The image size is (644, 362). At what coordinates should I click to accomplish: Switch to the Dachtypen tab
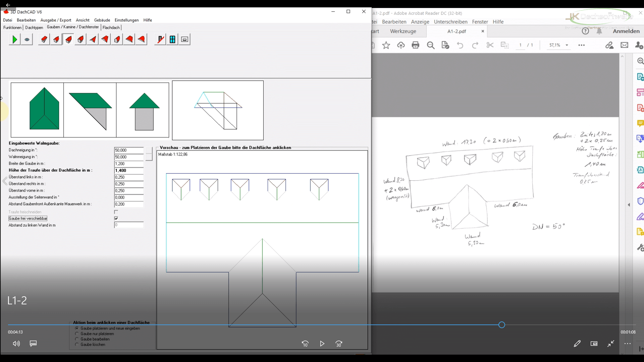pyautogui.click(x=34, y=27)
